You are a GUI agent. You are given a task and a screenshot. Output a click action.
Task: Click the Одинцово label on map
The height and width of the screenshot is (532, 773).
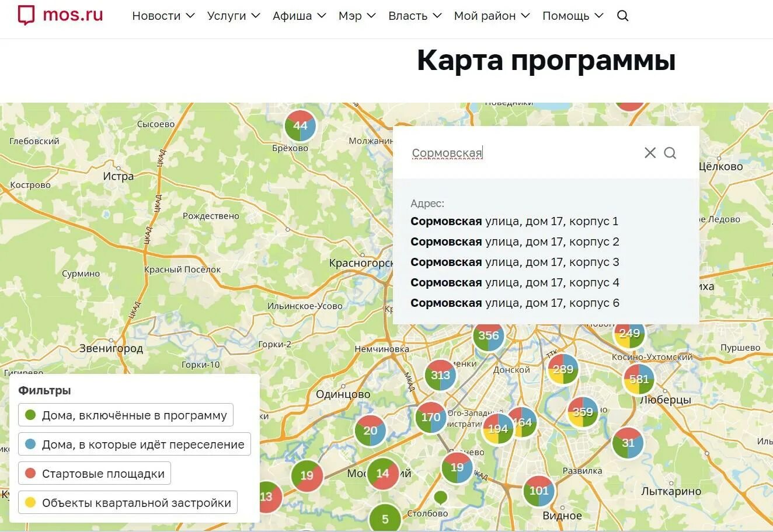pos(343,394)
